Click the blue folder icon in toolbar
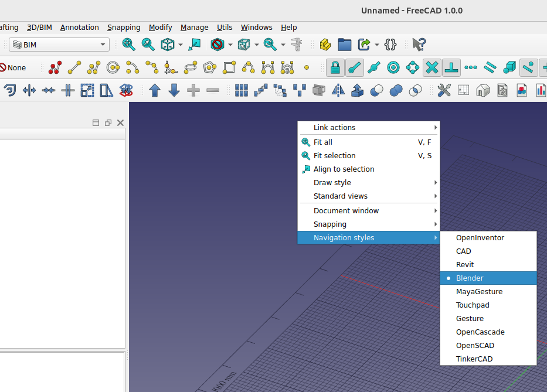Image resolution: width=547 pixels, height=392 pixels. click(344, 45)
